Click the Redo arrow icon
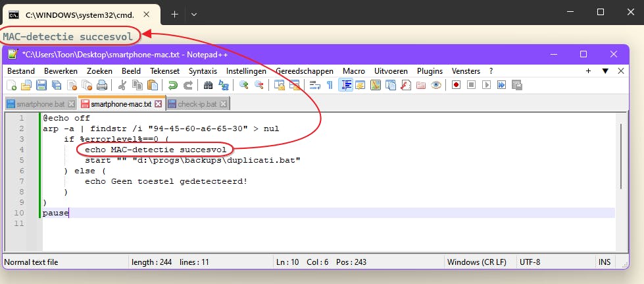 [x=187, y=85]
